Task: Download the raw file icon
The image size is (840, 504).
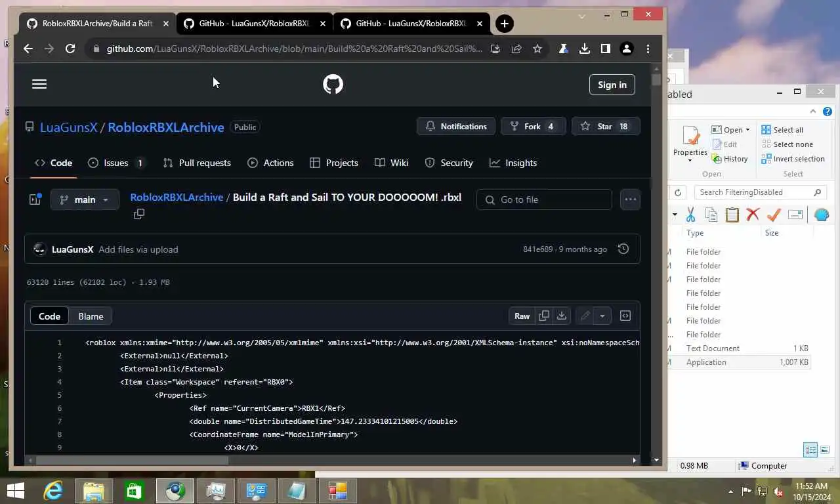Action: (562, 316)
